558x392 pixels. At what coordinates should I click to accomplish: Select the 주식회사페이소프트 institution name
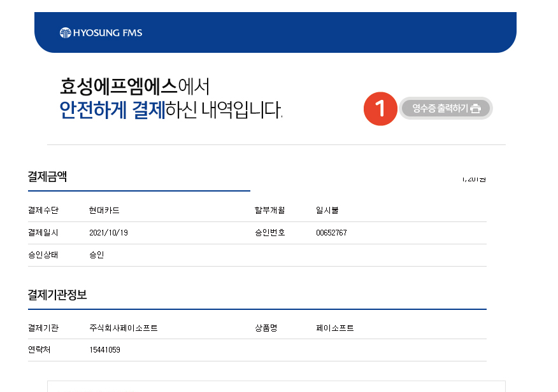pyautogui.click(x=124, y=328)
